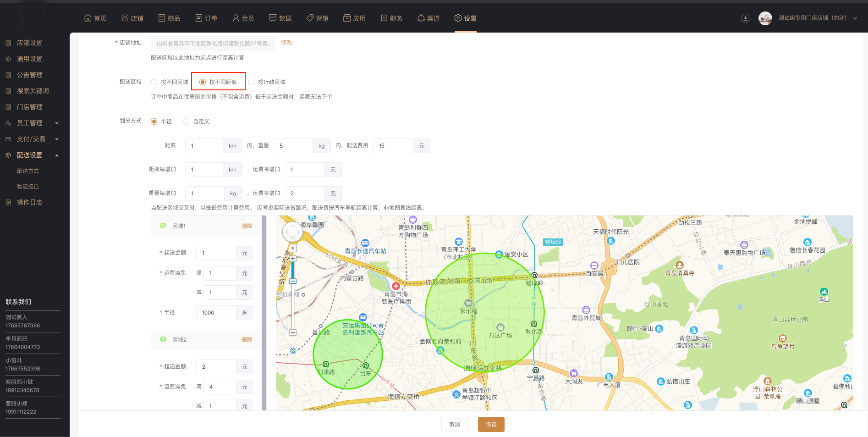Select the 按不同区域 radio option
The width and height of the screenshot is (868, 437).
pos(154,82)
